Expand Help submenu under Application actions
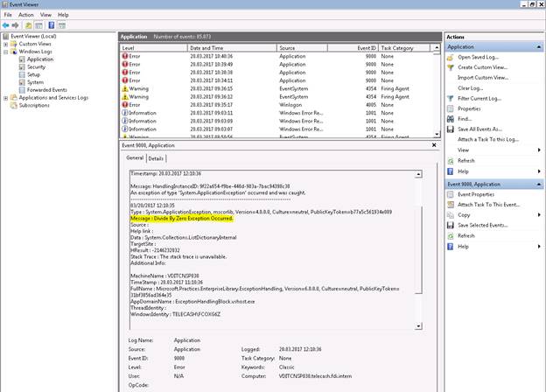 click(539, 171)
